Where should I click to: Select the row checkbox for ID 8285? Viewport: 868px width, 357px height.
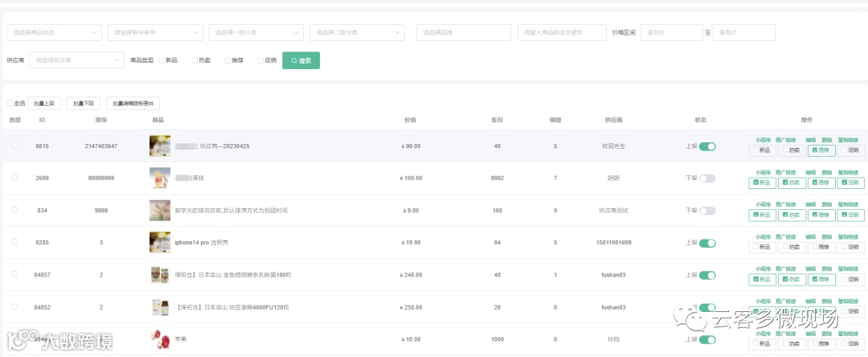click(x=15, y=242)
